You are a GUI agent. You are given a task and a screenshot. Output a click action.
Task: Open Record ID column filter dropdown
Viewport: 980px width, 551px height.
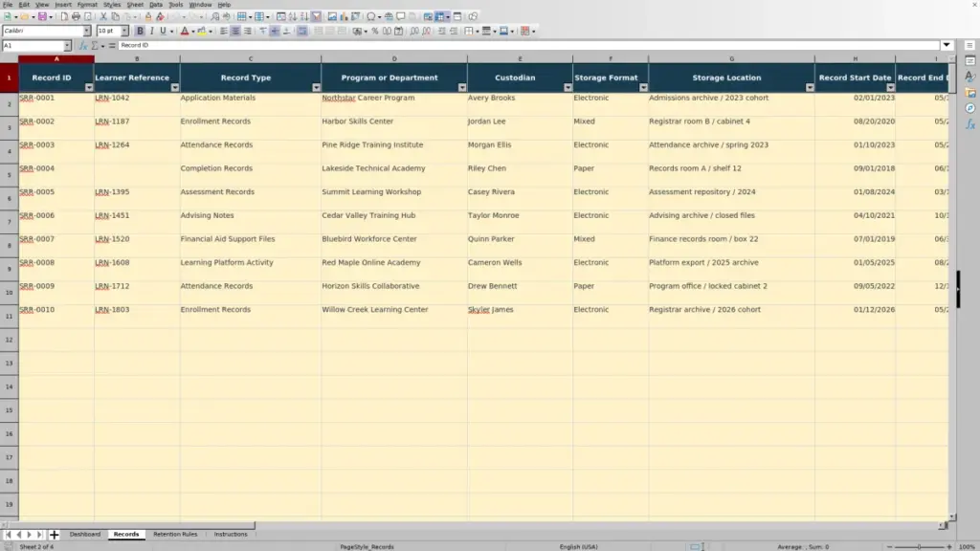pyautogui.click(x=89, y=87)
